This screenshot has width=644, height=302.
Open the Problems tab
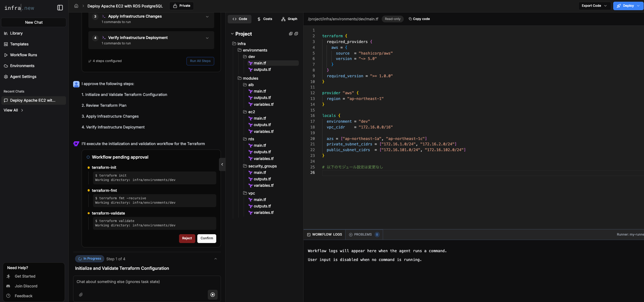[364, 235]
